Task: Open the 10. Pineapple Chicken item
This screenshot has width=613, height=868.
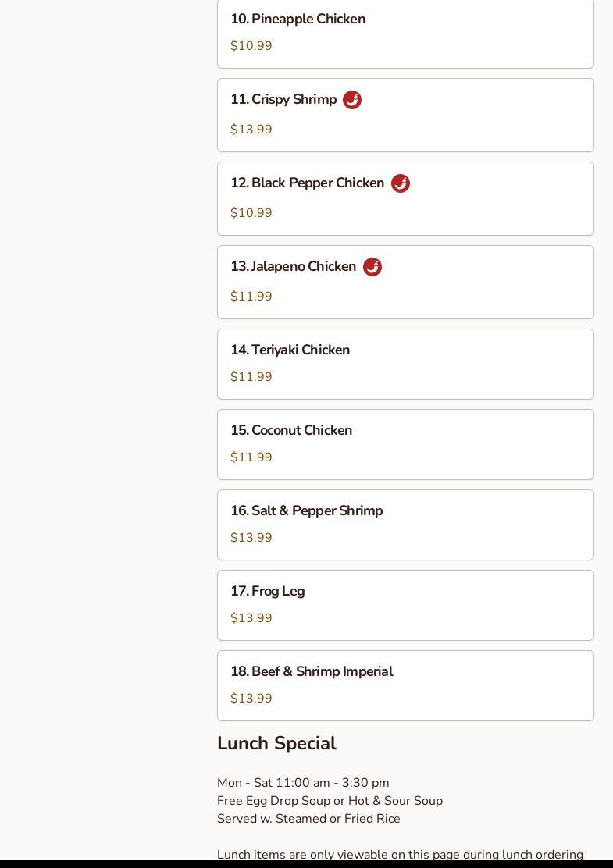Action: [298, 19]
